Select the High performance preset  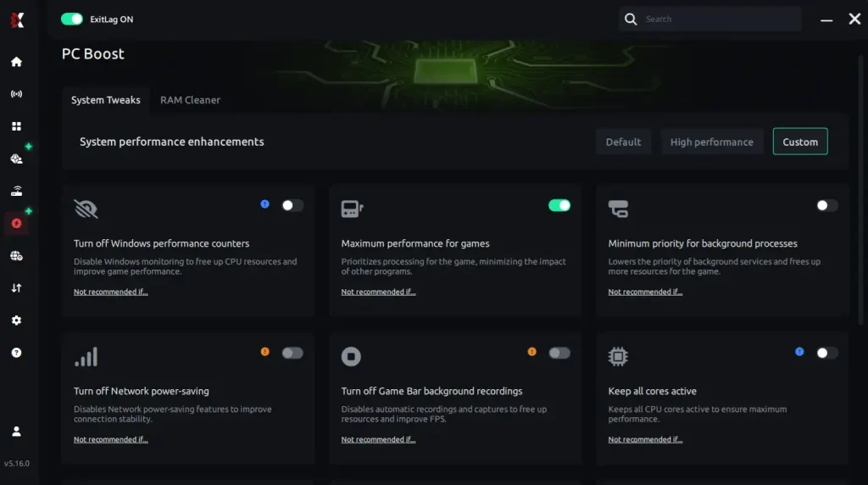pos(711,142)
